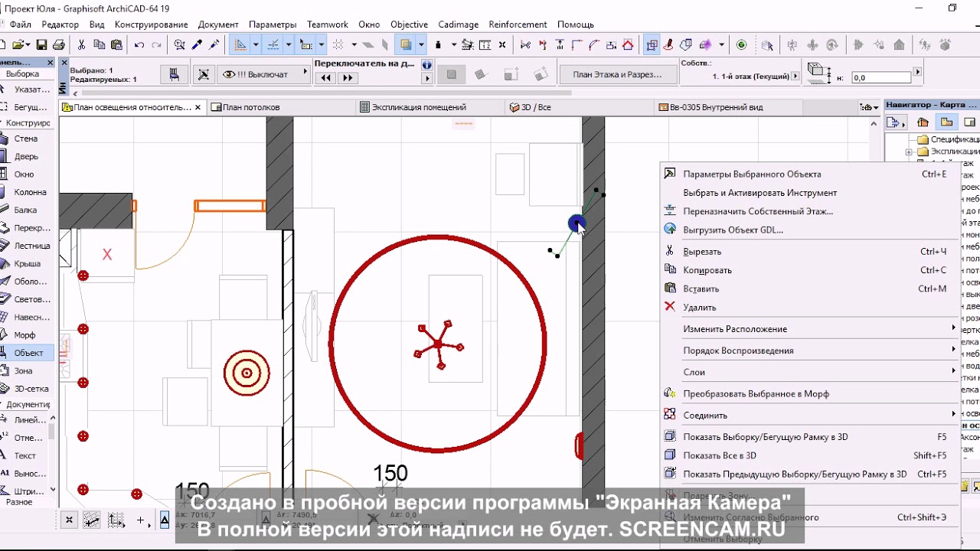Click the next double-arrow switch button
Viewport: 980px width, 551px height.
point(347,78)
